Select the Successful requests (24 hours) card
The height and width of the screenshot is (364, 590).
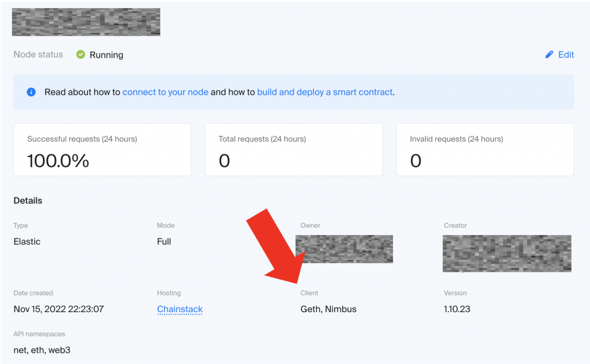click(102, 150)
